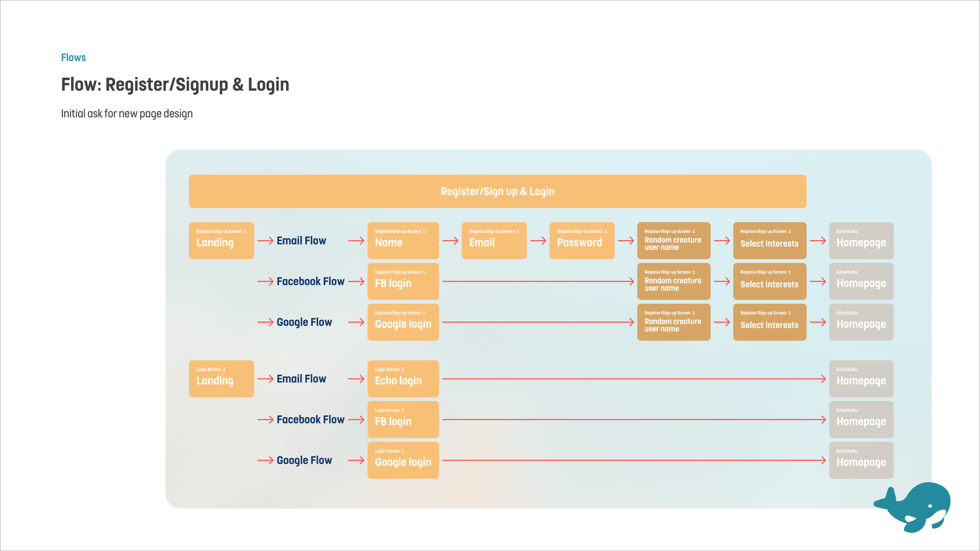Click the arrow between Email and Password boxes
980x551 pixels.
pyautogui.click(x=538, y=241)
